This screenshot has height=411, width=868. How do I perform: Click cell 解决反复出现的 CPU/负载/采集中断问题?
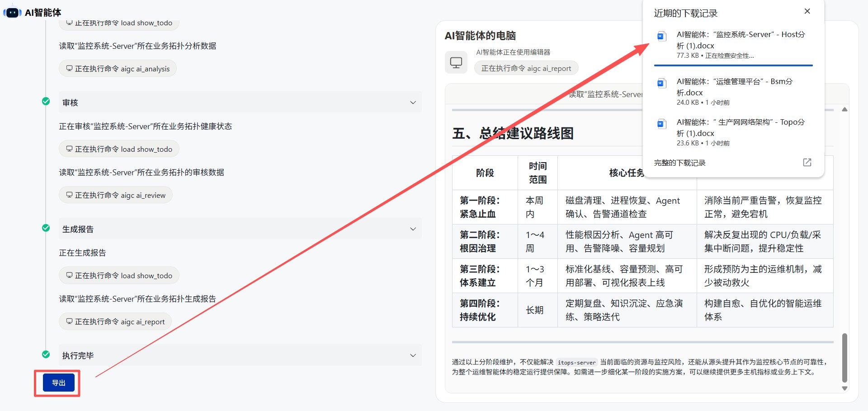tap(765, 241)
